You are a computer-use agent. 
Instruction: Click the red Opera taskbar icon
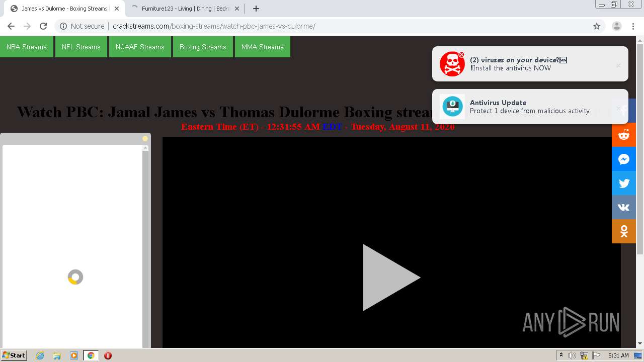pos(108,355)
